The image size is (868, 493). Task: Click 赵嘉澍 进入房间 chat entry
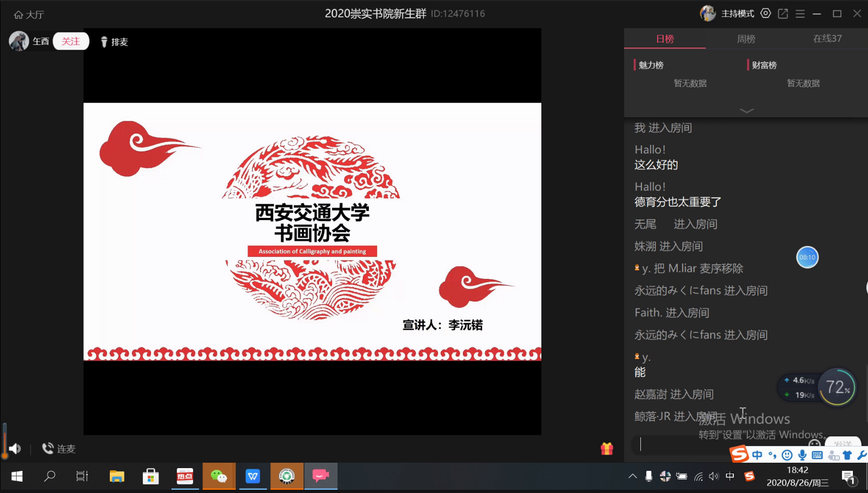point(674,395)
